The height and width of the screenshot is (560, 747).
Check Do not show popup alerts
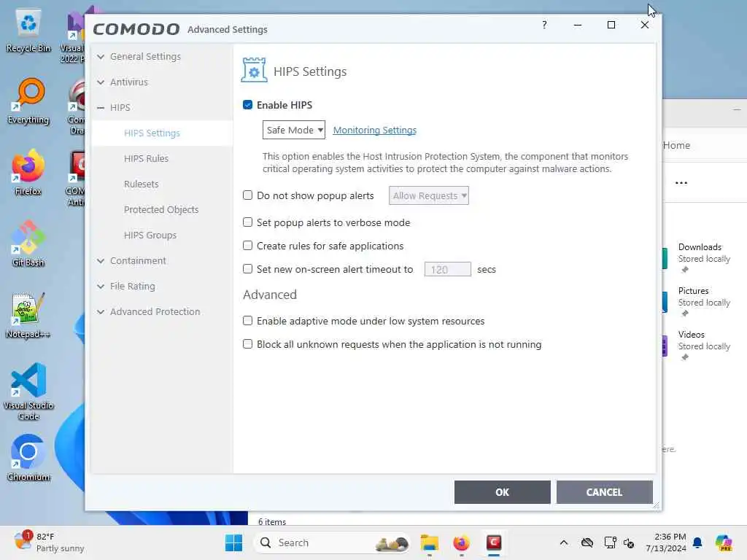pos(247,195)
